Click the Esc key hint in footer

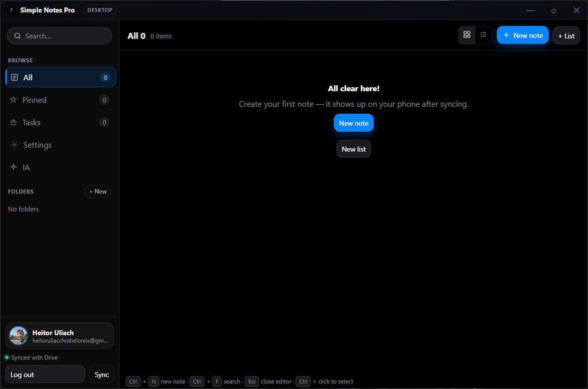pos(252,382)
